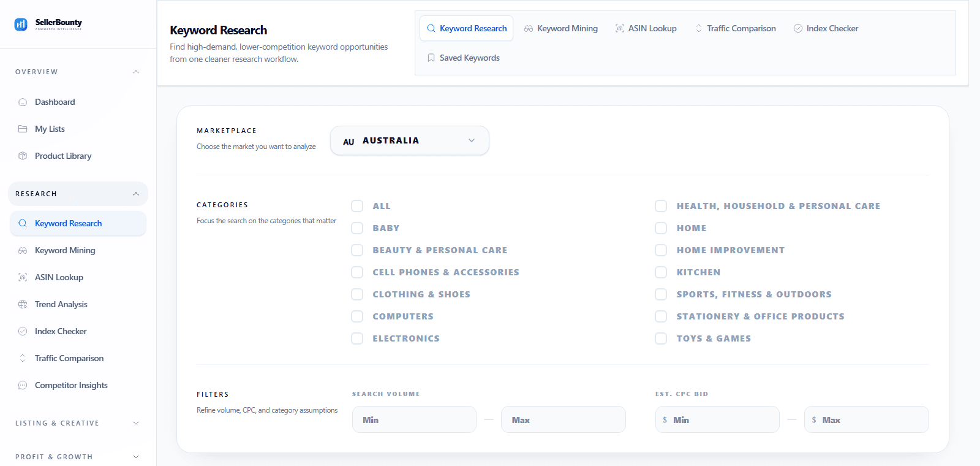The image size is (980, 466).
Task: Toggle Stationery & Office Products checkbox
Action: tap(661, 316)
